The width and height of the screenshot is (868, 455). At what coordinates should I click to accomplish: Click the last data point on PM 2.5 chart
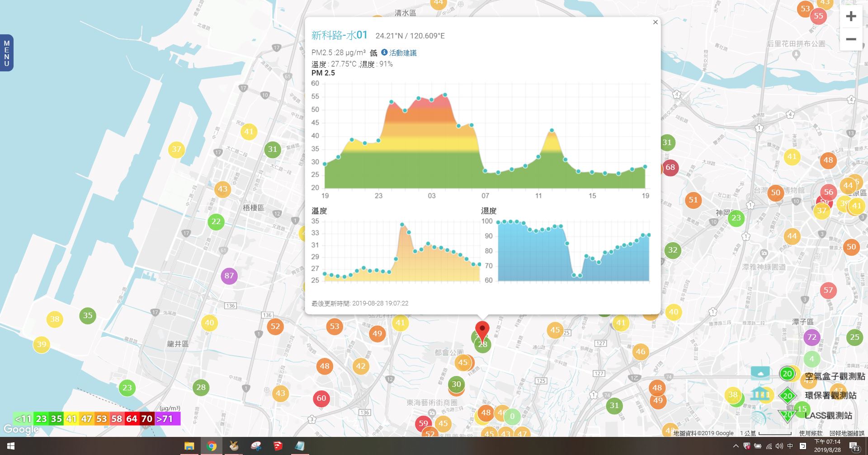click(645, 167)
